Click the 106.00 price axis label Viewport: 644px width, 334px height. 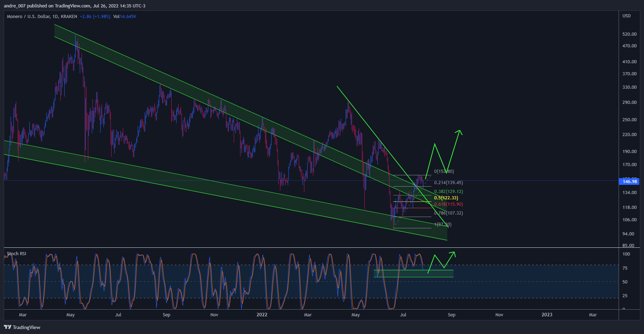click(630, 220)
